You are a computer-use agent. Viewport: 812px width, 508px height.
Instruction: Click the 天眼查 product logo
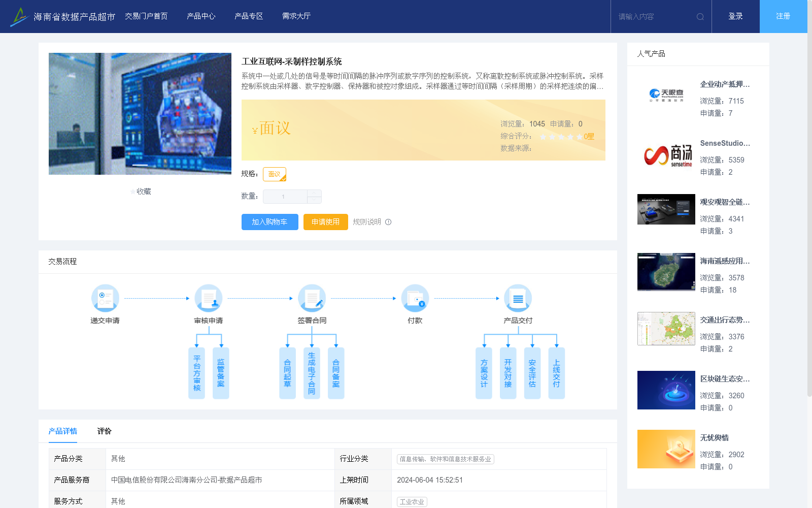point(666,95)
